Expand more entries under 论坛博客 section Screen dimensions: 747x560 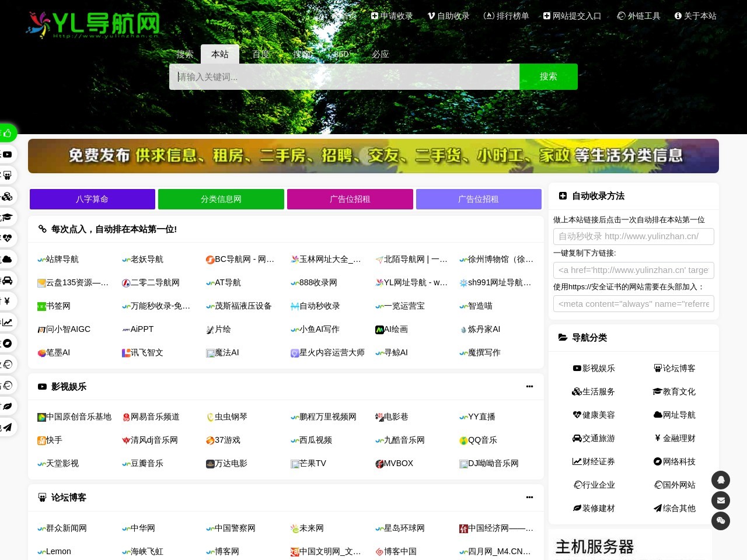coord(529,498)
